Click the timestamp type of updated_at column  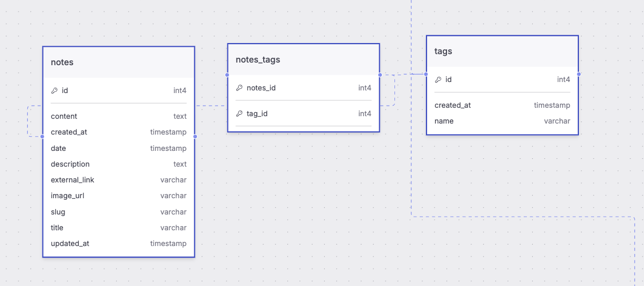coord(168,243)
